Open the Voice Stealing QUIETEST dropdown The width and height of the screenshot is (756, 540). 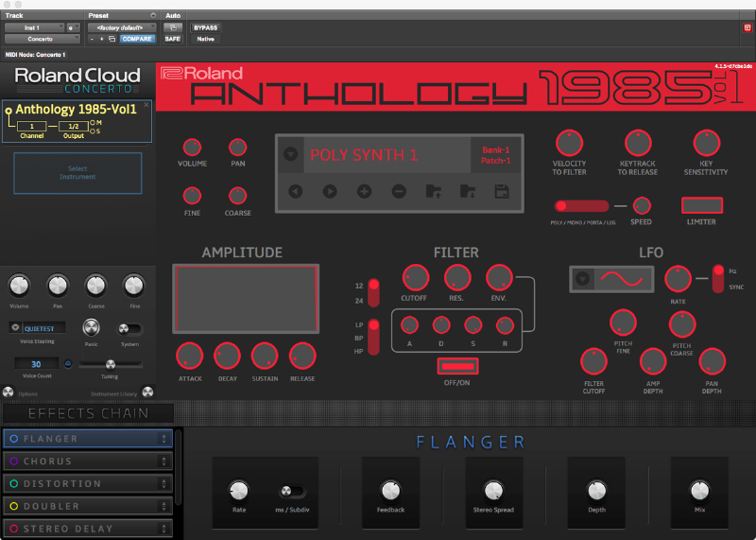15,327
